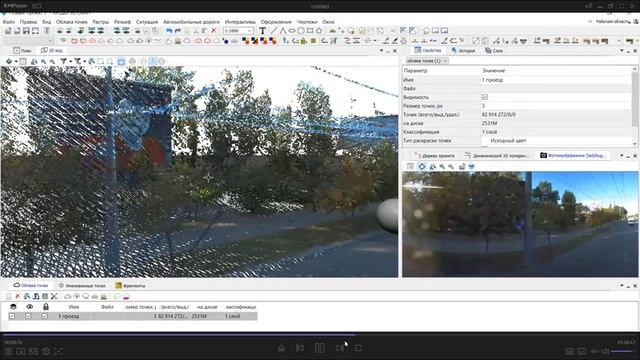Click the first colored classification square icon
Screen dimensions: 640x360
click(x=245, y=41)
